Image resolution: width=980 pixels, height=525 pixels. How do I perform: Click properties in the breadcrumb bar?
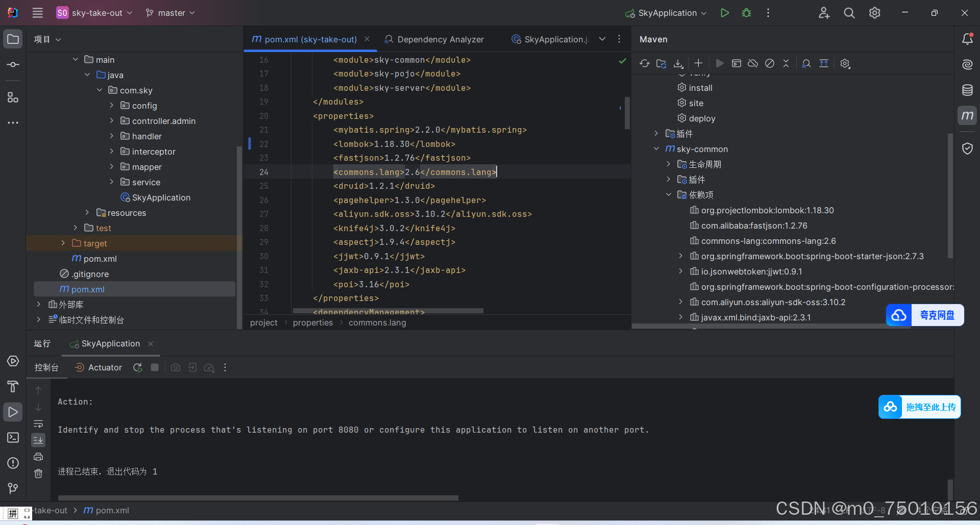coord(313,322)
